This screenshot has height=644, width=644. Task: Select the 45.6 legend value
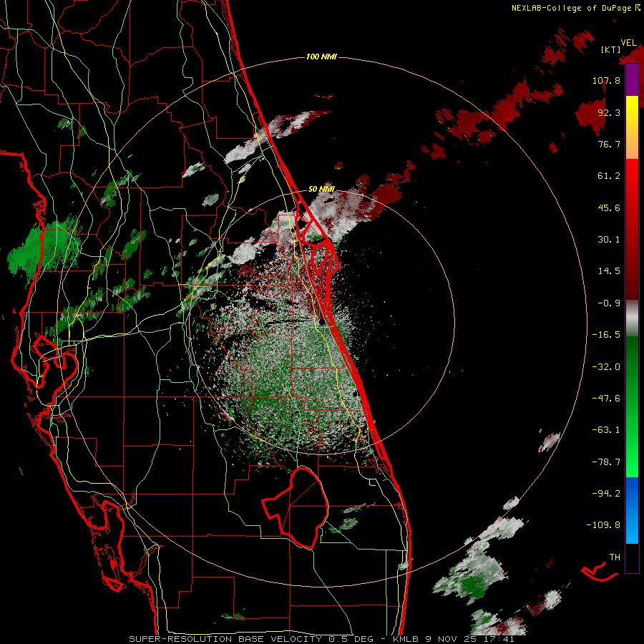pyautogui.click(x=609, y=208)
